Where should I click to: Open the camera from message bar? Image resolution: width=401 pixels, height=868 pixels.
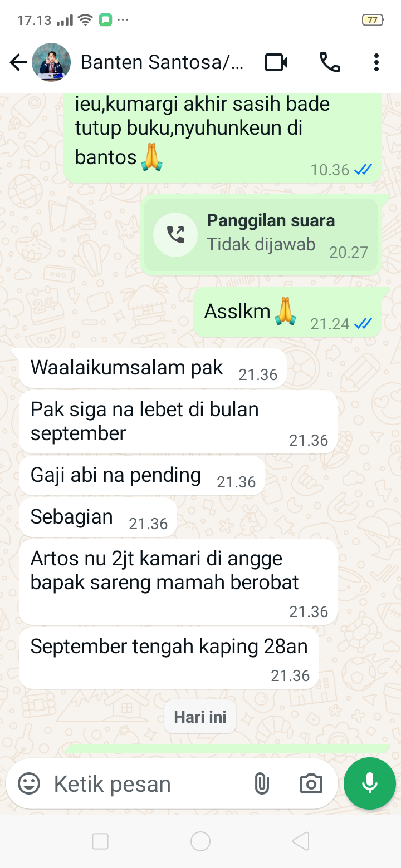pos(311,784)
